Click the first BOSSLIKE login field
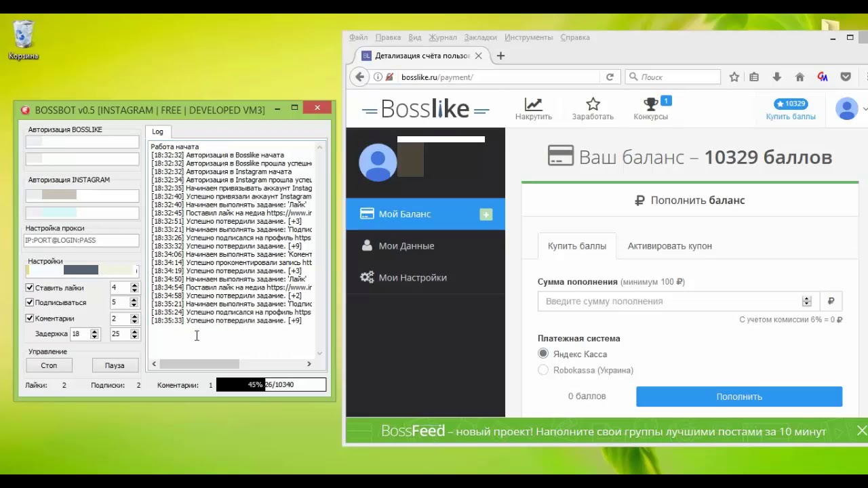 82,142
